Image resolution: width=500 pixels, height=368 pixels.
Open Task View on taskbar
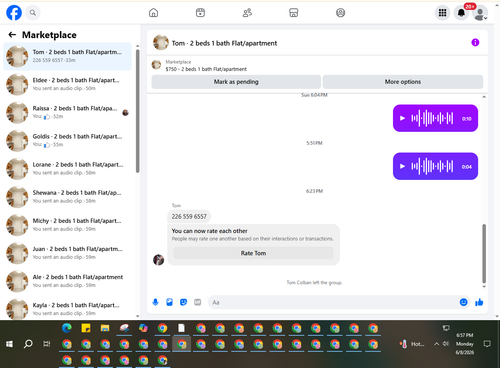47,344
